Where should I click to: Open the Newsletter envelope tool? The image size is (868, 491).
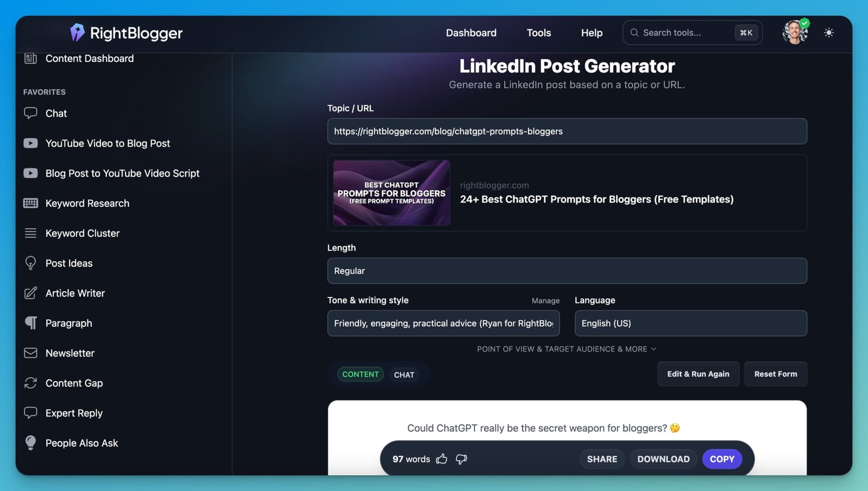[x=70, y=353]
